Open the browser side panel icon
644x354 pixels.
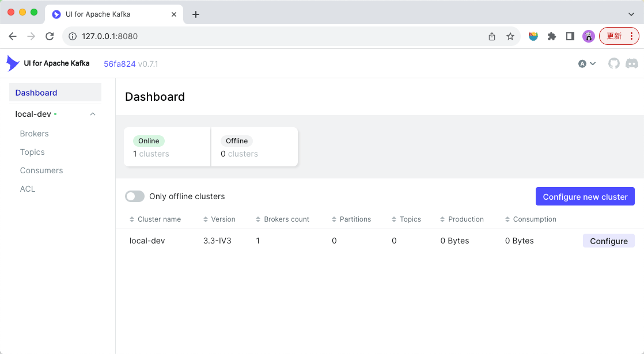(x=570, y=36)
